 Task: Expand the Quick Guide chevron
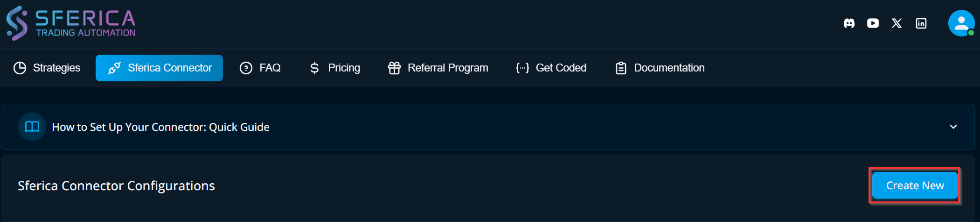[953, 127]
